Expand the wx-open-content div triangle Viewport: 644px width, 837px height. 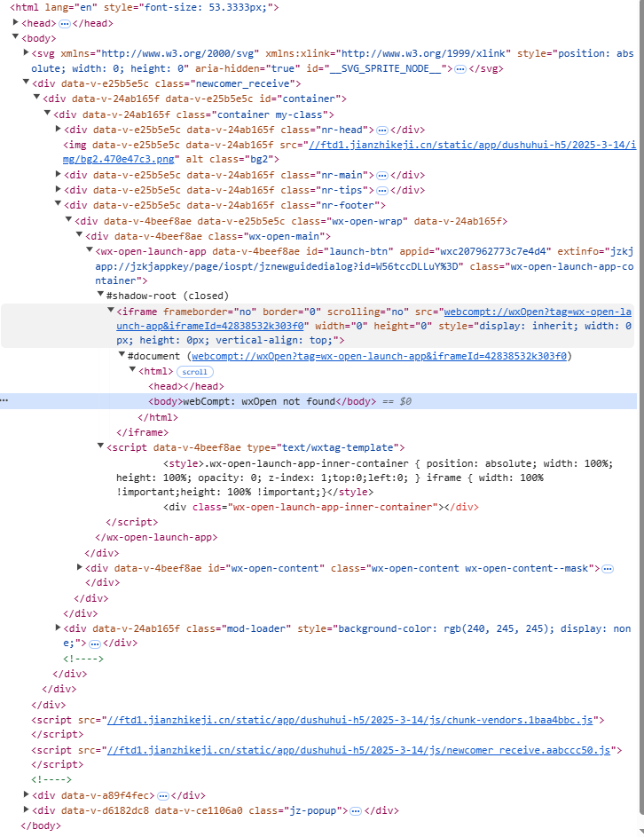[80, 567]
